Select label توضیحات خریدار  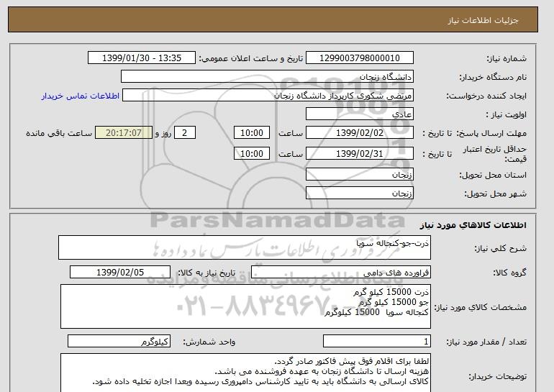498,376
